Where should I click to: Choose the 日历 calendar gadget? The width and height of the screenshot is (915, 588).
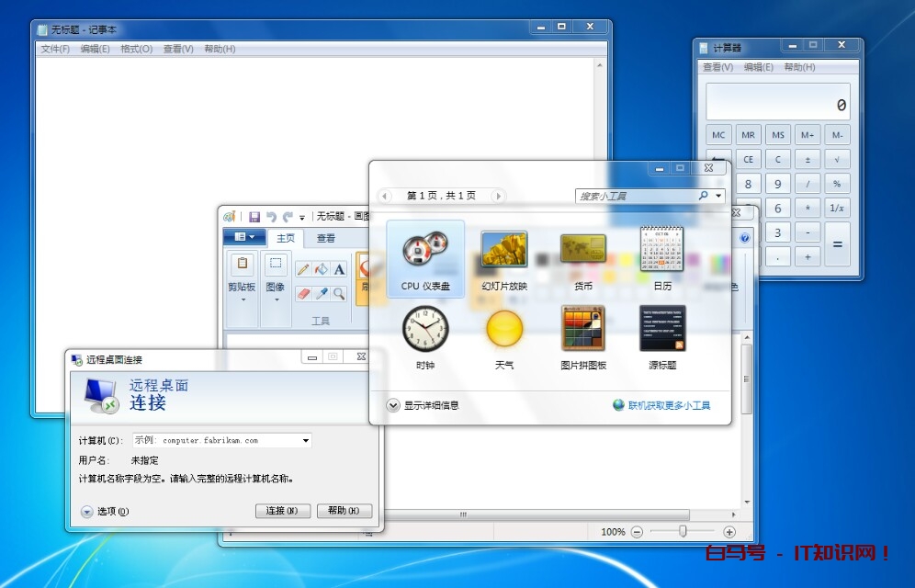662,249
